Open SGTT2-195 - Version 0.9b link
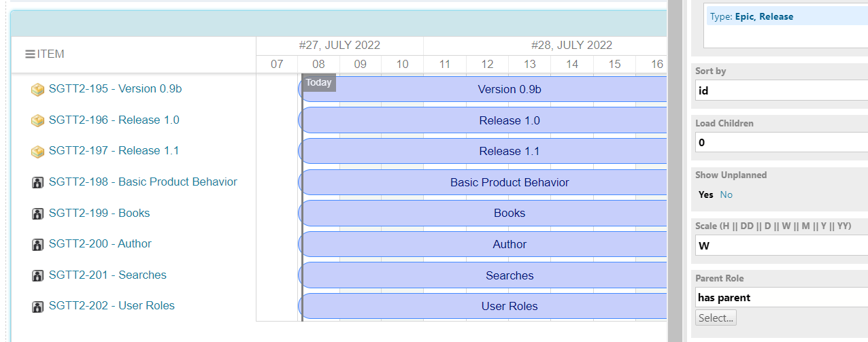Viewport: 868px width, 342px height. [x=115, y=89]
